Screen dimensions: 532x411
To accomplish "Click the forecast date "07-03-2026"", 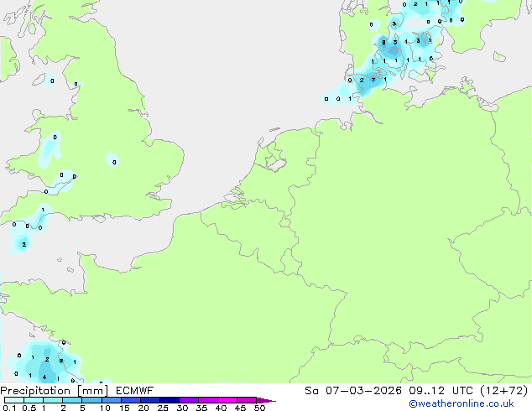I will 363,391.
